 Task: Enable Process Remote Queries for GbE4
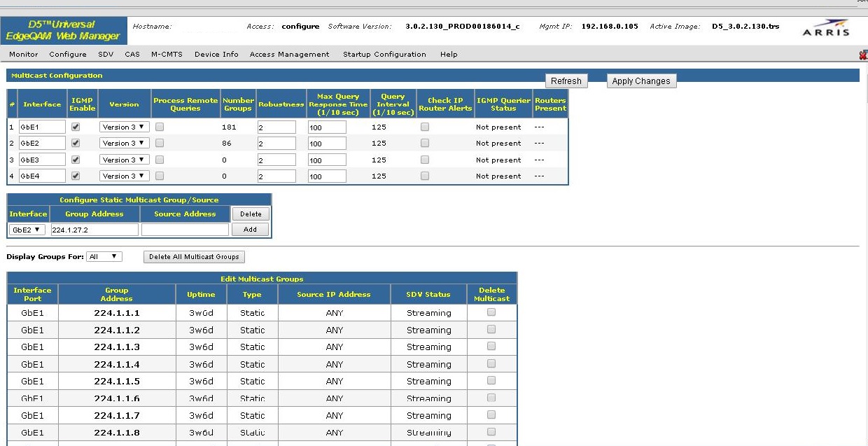pos(160,176)
